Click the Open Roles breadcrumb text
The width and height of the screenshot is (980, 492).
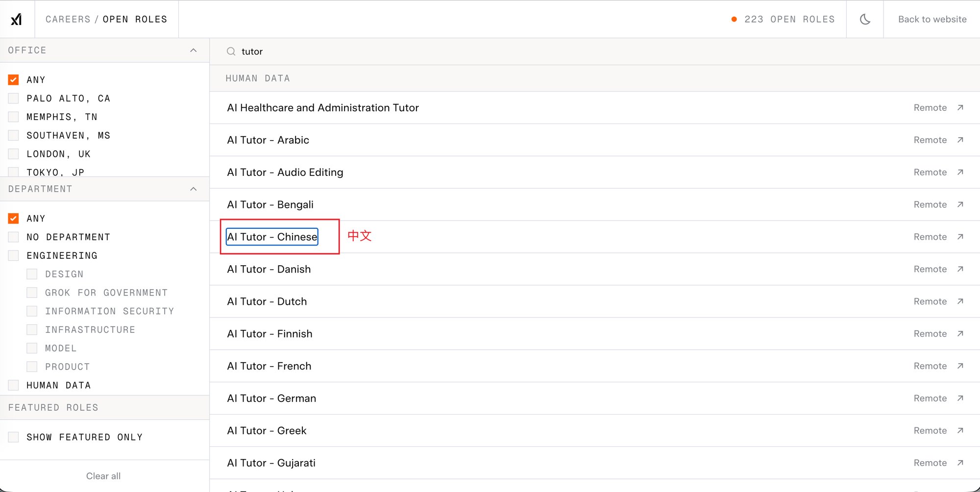[x=135, y=19]
